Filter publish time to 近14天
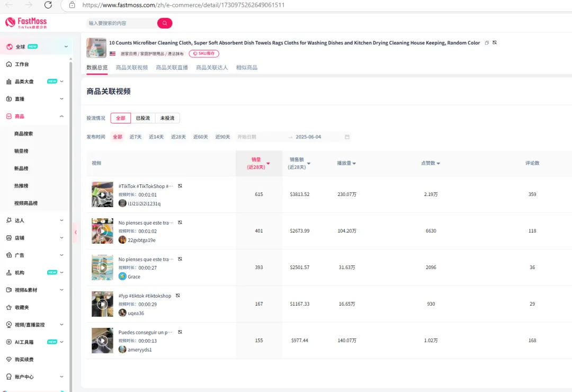The width and height of the screenshot is (572, 392). pyautogui.click(x=156, y=137)
